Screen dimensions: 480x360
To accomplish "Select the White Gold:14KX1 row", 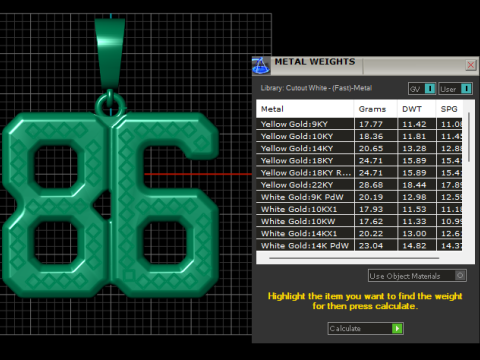I will coord(359,234).
